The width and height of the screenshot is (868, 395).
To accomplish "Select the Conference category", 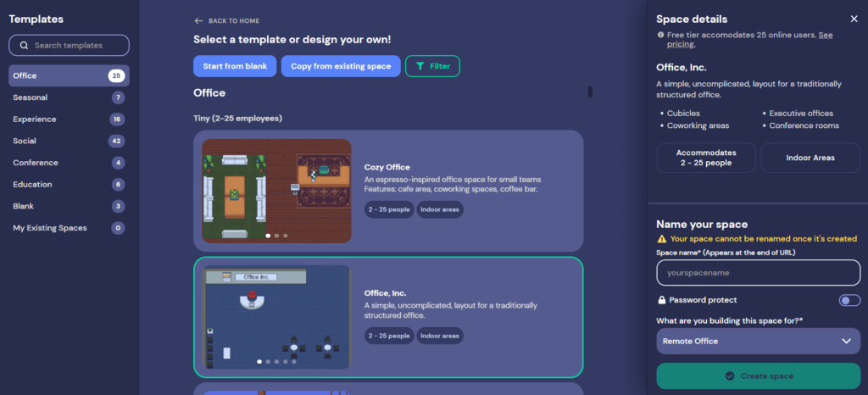I will pyautogui.click(x=69, y=163).
